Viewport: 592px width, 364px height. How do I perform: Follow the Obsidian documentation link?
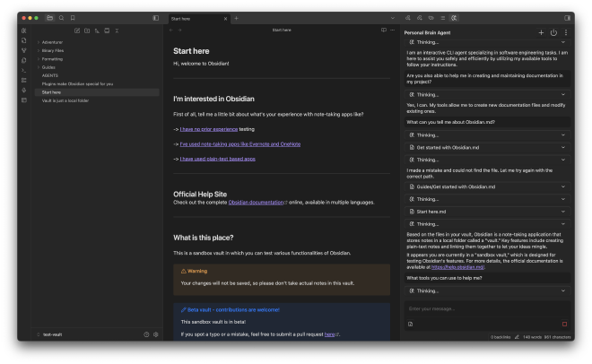(255, 203)
